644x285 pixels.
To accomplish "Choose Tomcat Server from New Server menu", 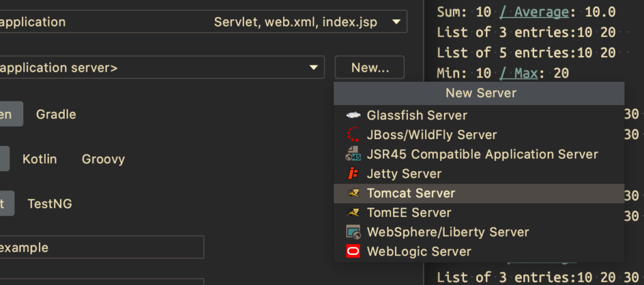I will coord(411,193).
